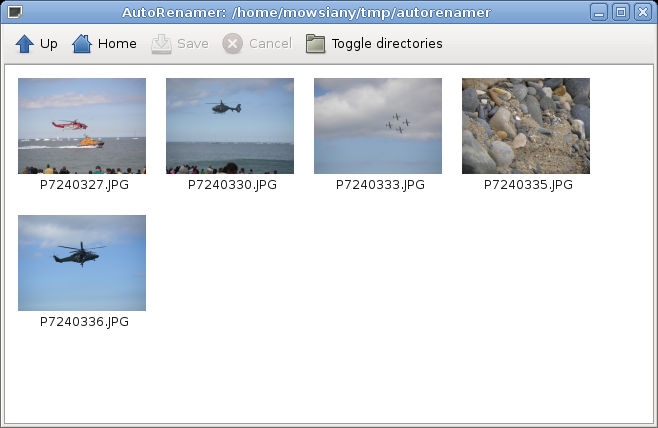Close the AutoRenamer window

pos(643,12)
